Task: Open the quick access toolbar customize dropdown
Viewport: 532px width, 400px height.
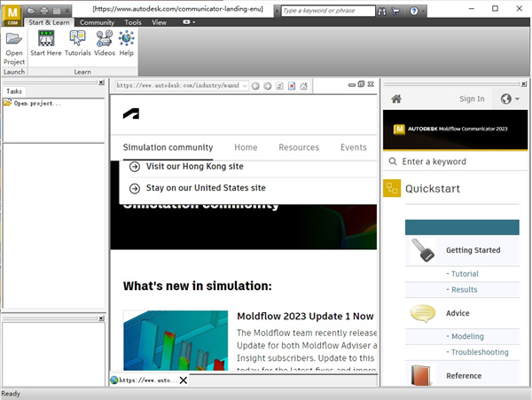Action: pyautogui.click(x=67, y=11)
